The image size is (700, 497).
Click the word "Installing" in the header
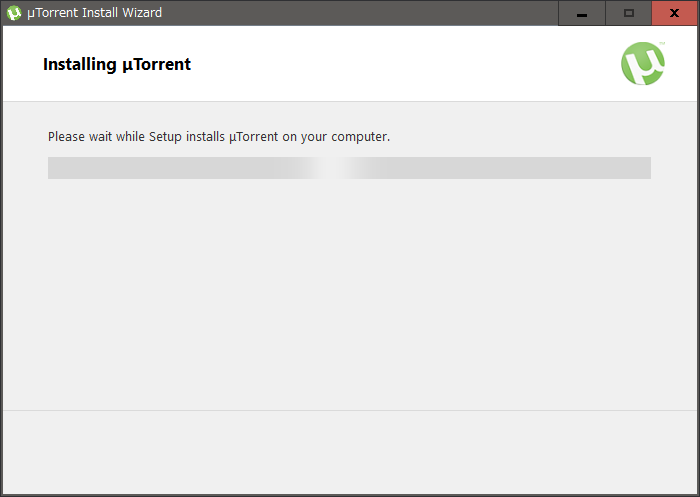pyautogui.click(x=78, y=65)
